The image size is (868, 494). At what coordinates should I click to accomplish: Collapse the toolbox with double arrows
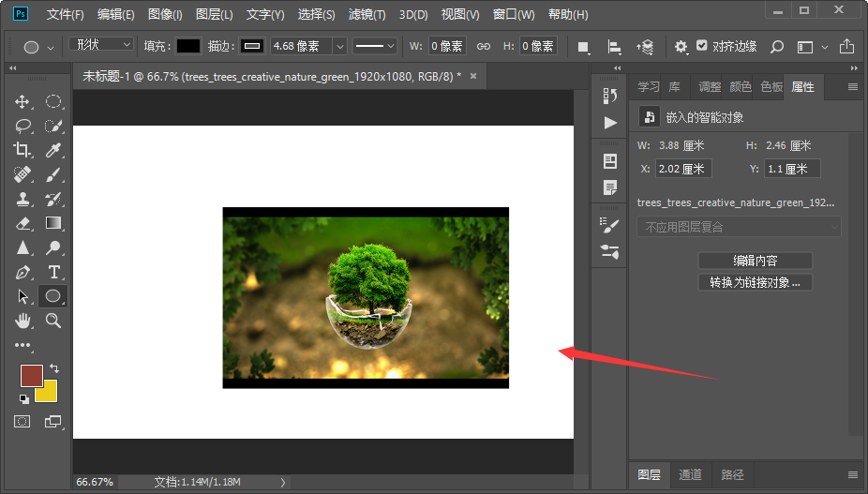13,68
